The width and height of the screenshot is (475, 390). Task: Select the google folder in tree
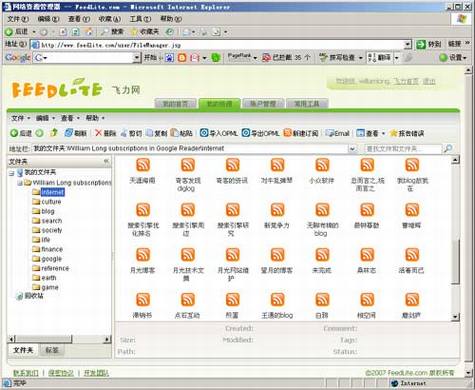tap(51, 259)
